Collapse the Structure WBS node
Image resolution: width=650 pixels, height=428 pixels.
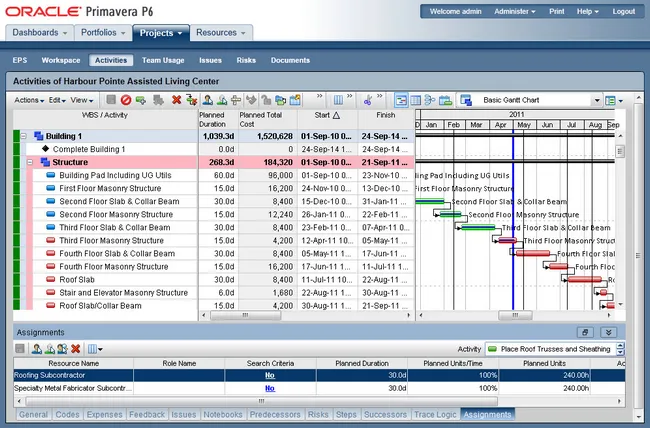pyautogui.click(x=31, y=161)
